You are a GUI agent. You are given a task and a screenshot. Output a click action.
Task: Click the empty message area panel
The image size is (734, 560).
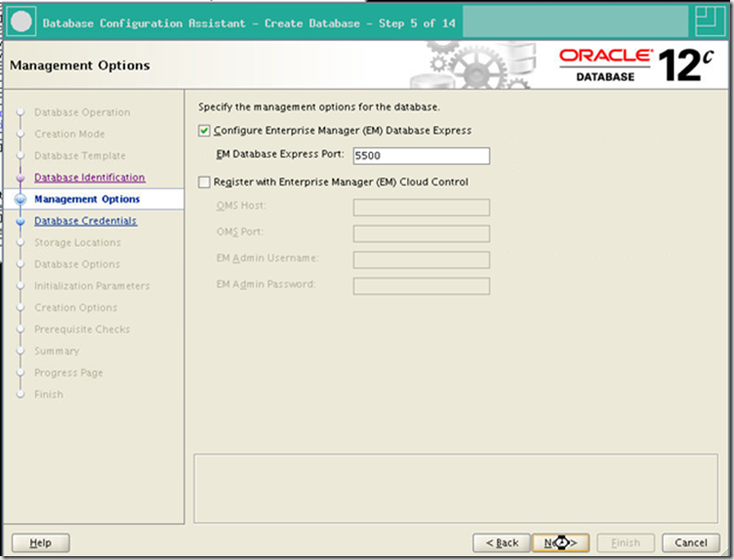[x=456, y=489]
